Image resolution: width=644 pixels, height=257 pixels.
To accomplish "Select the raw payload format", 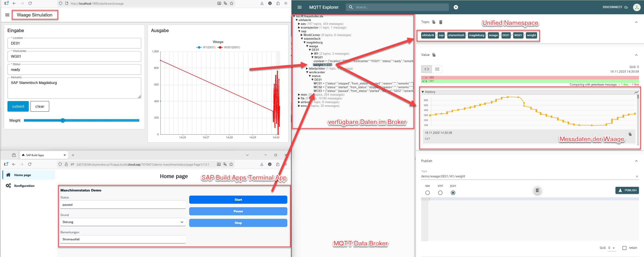I will click(x=428, y=193).
